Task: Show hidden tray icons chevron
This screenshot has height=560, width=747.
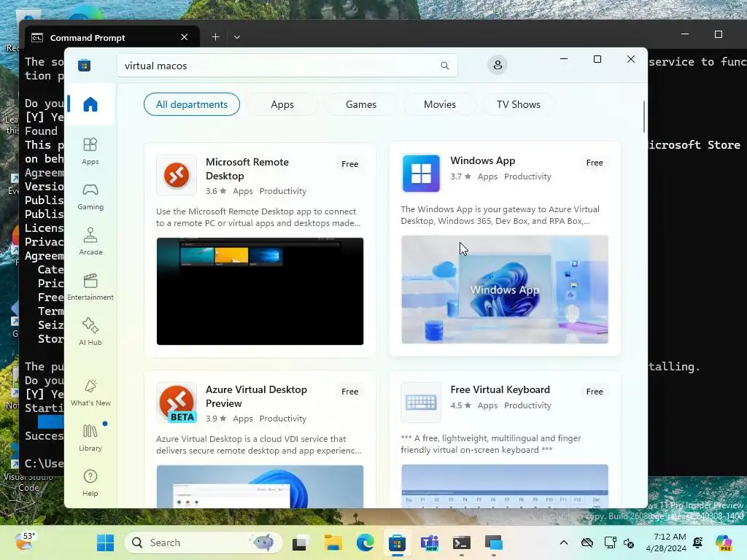Action: 564,542
